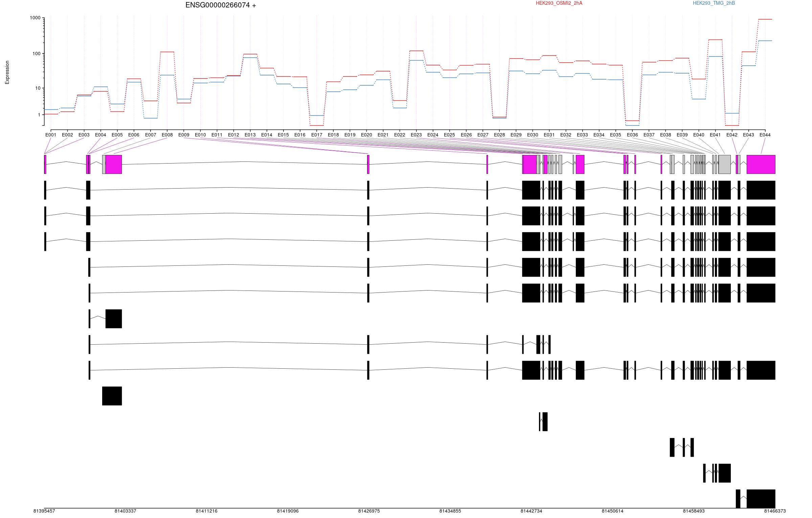
Task: Click genomic coordinate 81403337
Action: tap(126, 511)
